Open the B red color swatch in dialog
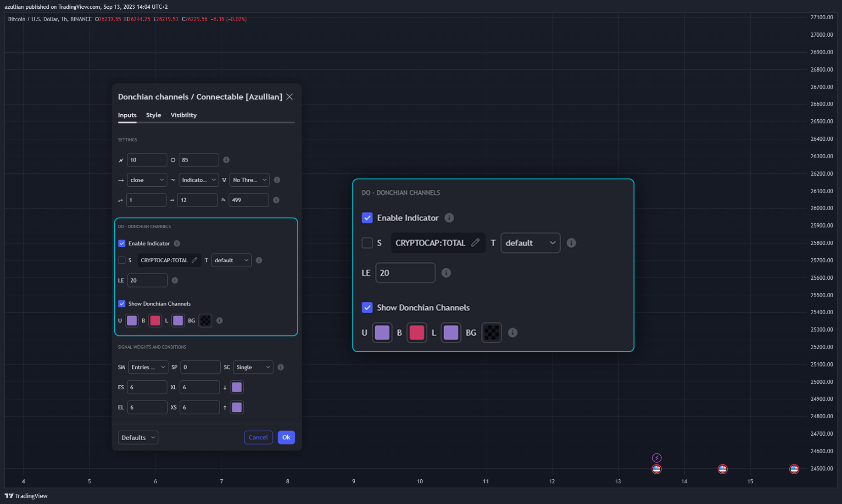The image size is (842, 504). [155, 321]
